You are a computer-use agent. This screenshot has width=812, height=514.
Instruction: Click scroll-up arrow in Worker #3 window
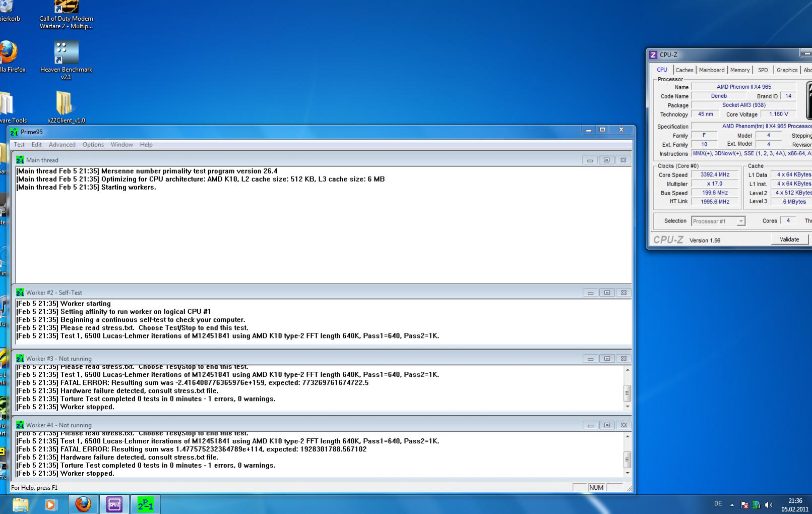coord(628,370)
